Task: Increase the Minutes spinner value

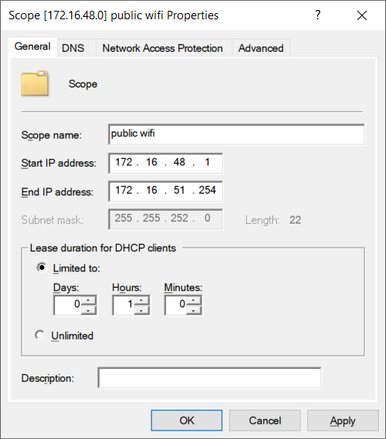Action: pyautogui.click(x=194, y=300)
